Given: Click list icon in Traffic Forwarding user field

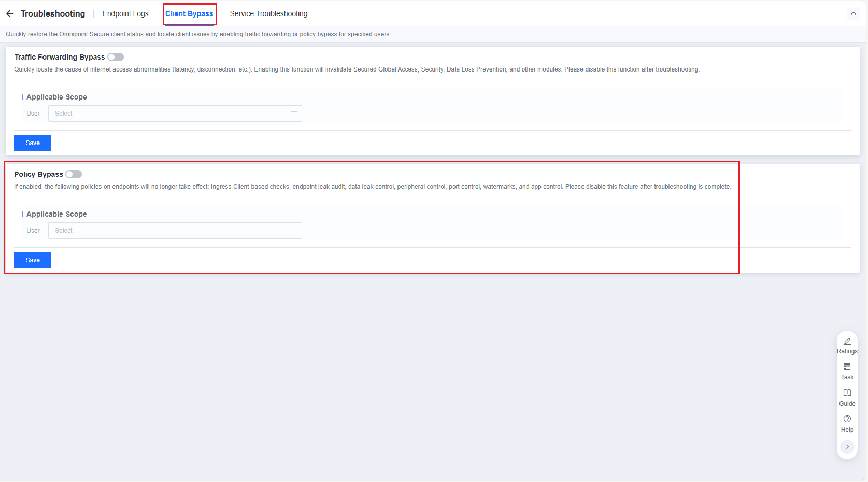Looking at the screenshot, I should [294, 114].
